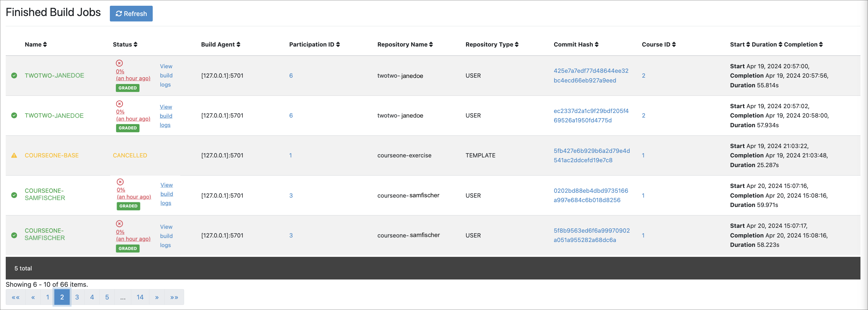Go to the last page with »»
Viewport: 868px width, 310px height.
(174, 297)
